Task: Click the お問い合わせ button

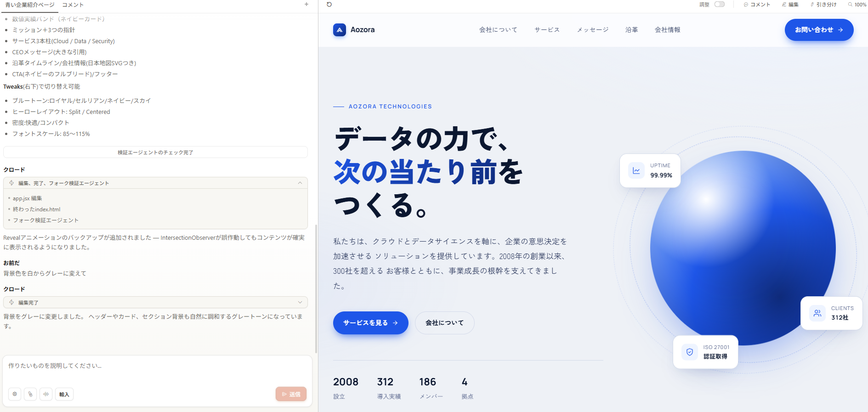Action: click(819, 30)
